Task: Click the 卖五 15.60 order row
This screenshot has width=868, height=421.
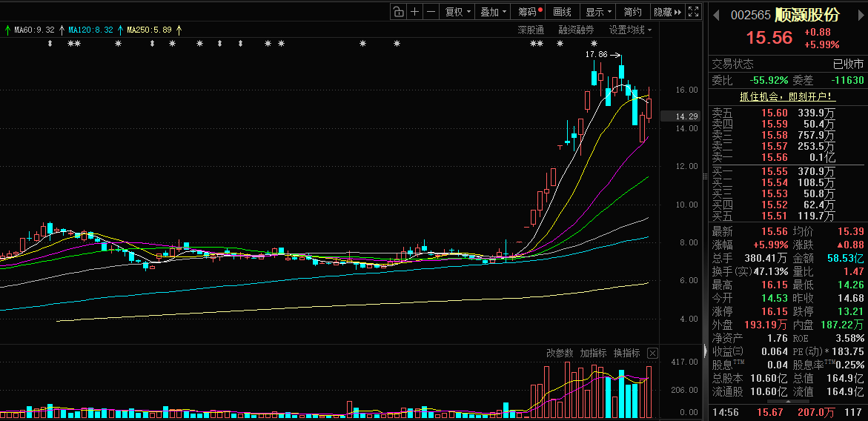Action: point(788,113)
